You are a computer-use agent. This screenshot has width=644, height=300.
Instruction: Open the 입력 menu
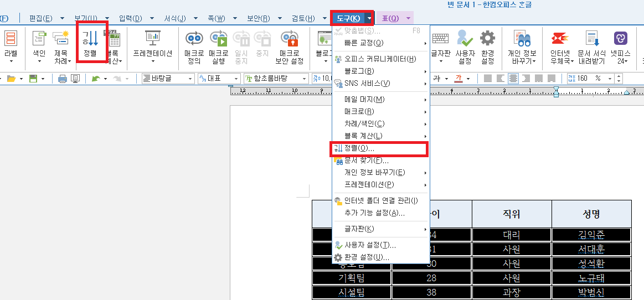130,18
